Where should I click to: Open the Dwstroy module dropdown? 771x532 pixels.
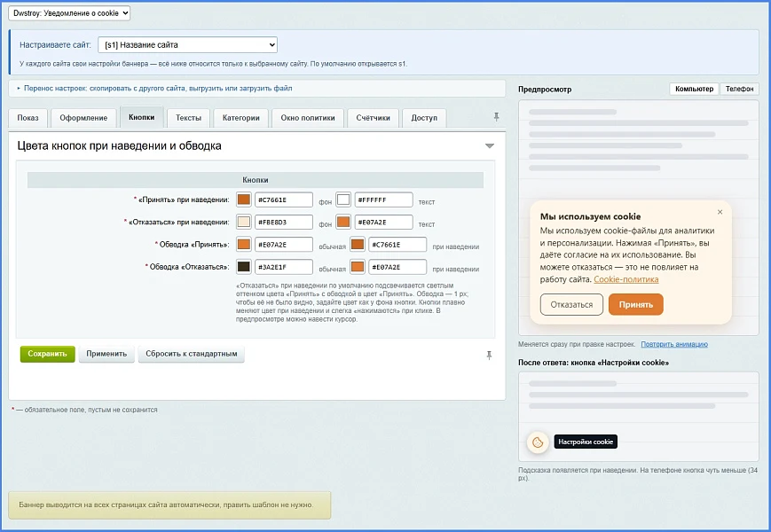pos(69,13)
